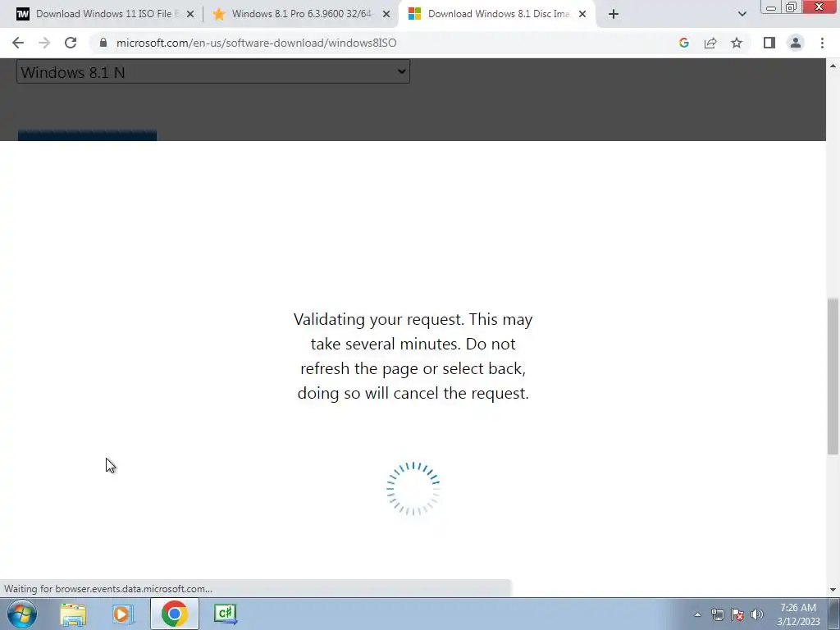Click the Chrome icon in the taskbar
Screen dimensions: 840x630
click(174, 614)
